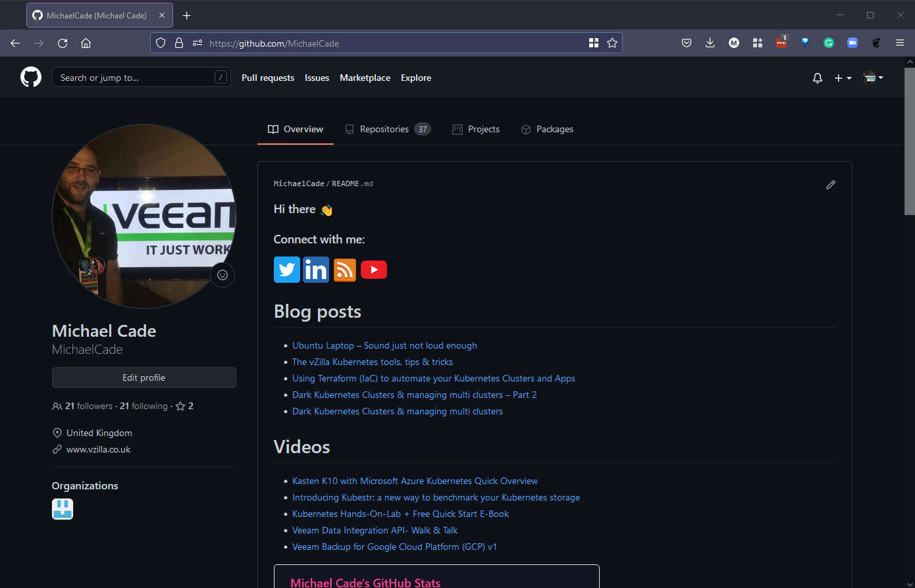Open the LinkedIn icon link
915x588 pixels.
316,270
